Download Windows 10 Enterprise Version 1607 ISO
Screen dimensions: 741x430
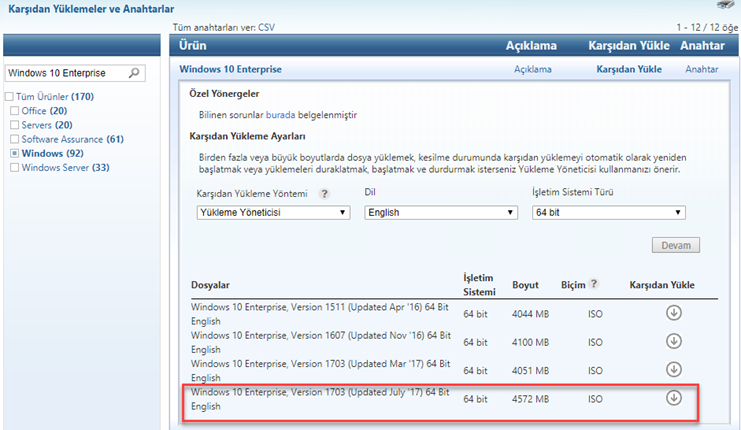673,340
